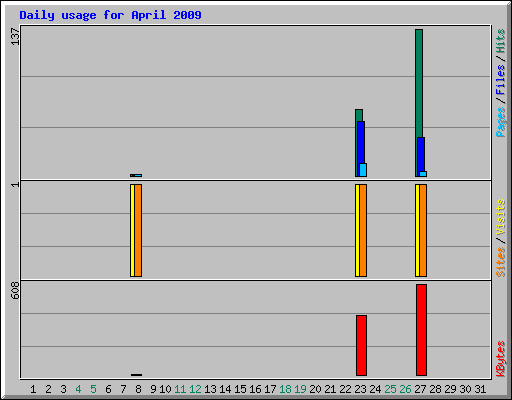The height and width of the screenshot is (400, 512).
Task: Click the y-axis value '608'
Action: click(15, 290)
